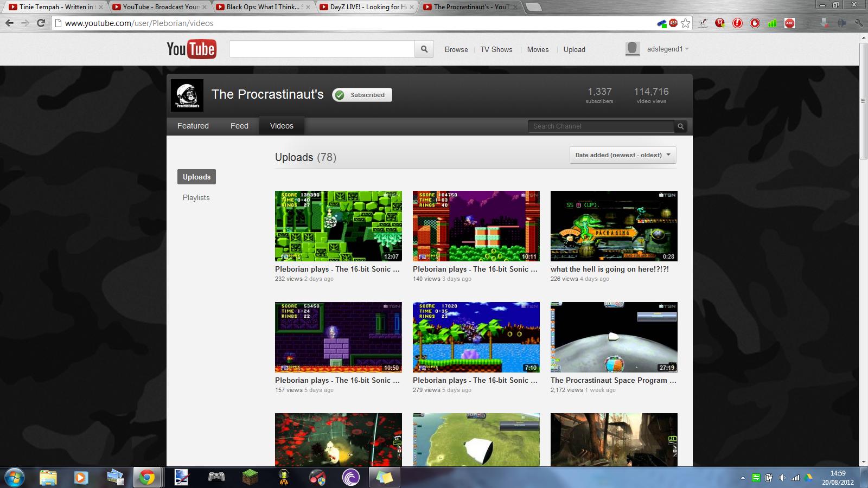Click the red M extension icon

(720, 23)
